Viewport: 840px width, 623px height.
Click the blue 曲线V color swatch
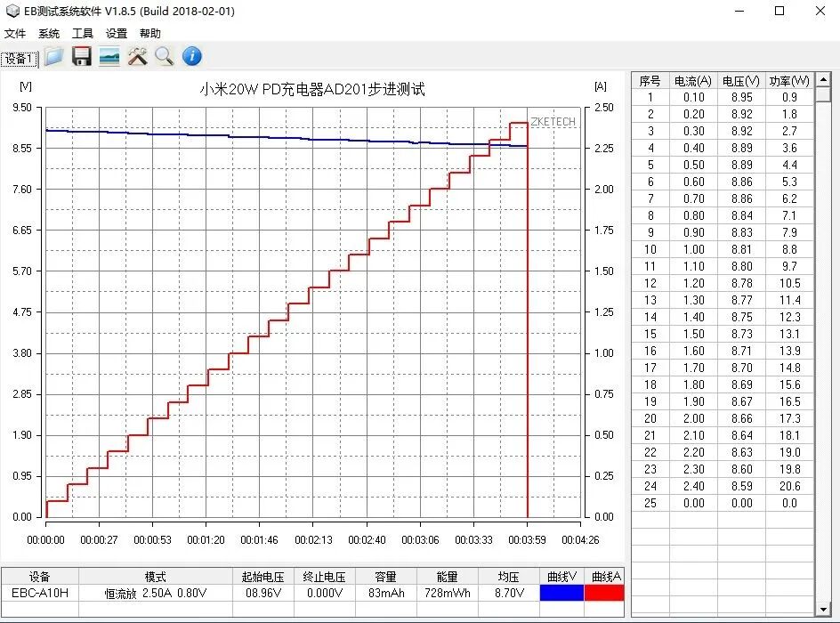point(561,593)
